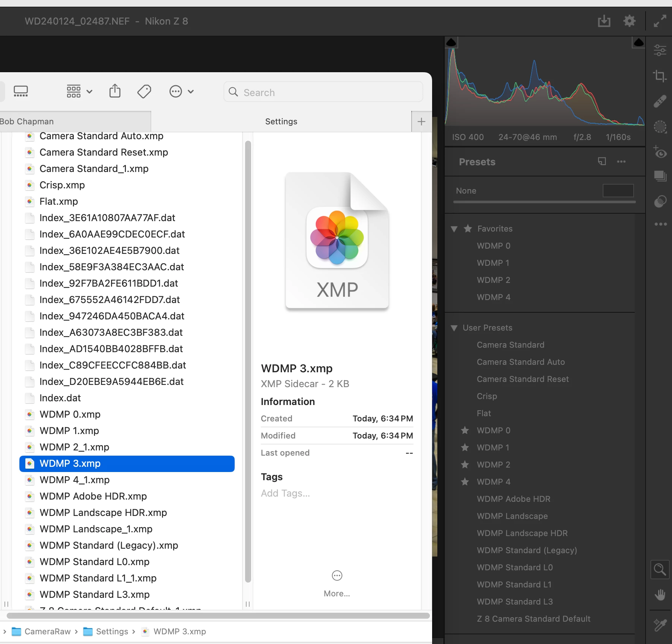Click the XMP file preview thumbnail
This screenshot has width=672, height=644.
point(337,241)
